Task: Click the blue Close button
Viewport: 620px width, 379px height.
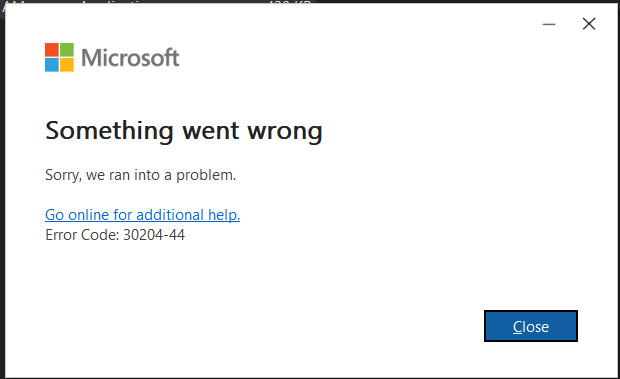Action: pyautogui.click(x=531, y=326)
